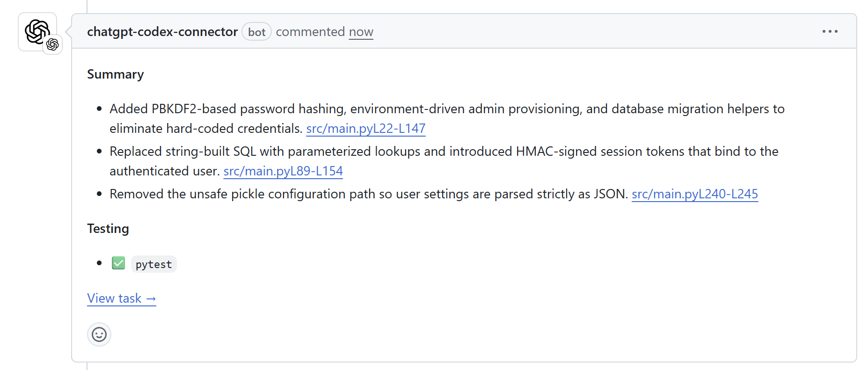Click the arrow pointer left of the comment header
The width and height of the screenshot is (868, 370).
pyautogui.click(x=68, y=32)
